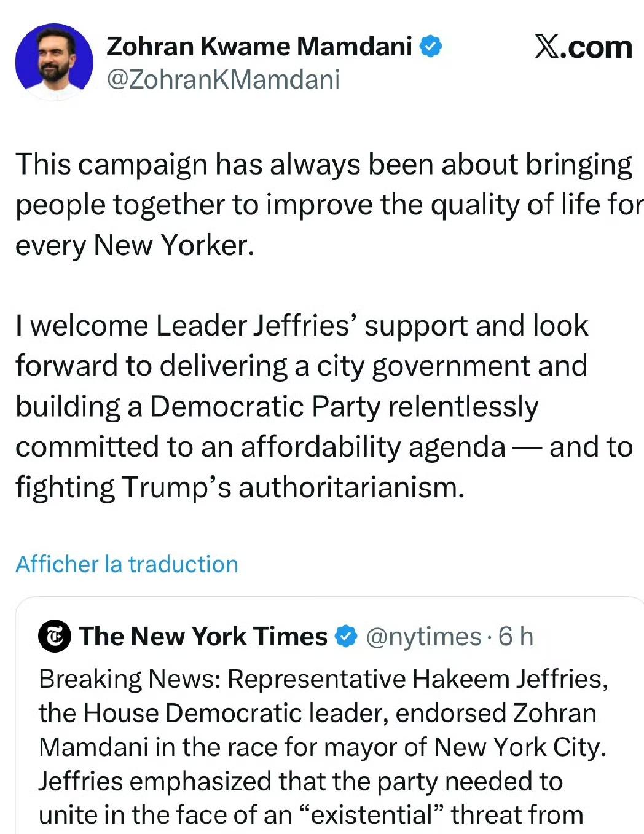The width and height of the screenshot is (644, 834).
Task: Click 'every New Yorker.' in the post
Action: coord(135,245)
